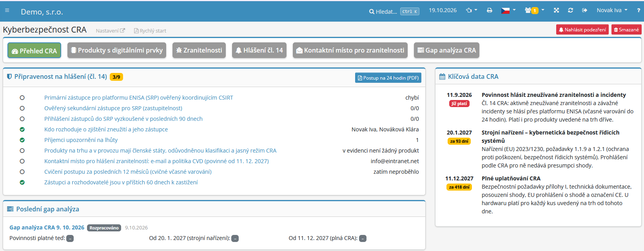Click green check for Příjemci upozornění row
Image resolution: width=644 pixels, height=251 pixels.
tap(22, 140)
